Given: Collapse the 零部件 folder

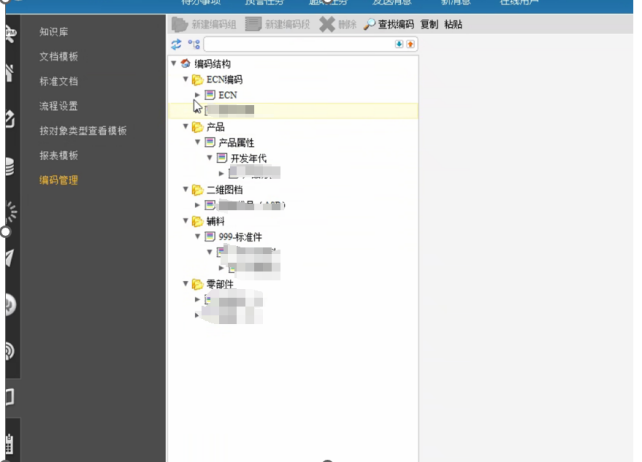Looking at the screenshot, I should (x=185, y=283).
